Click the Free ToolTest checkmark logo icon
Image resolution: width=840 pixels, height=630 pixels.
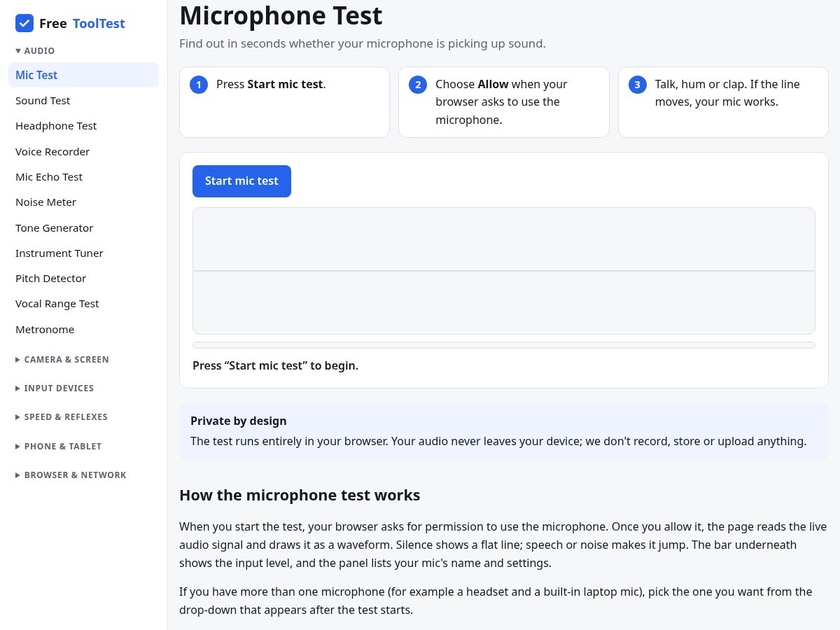tap(24, 23)
